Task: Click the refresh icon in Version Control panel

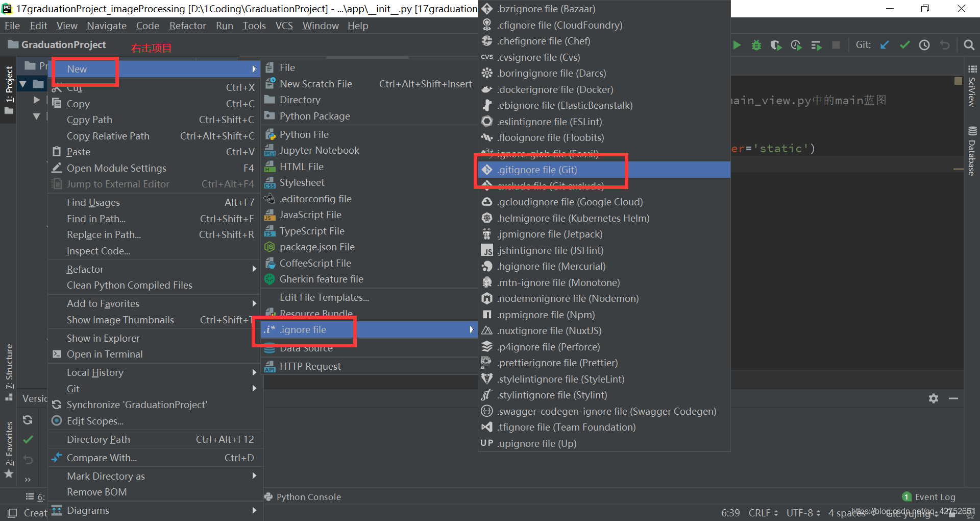Action: pos(28,420)
